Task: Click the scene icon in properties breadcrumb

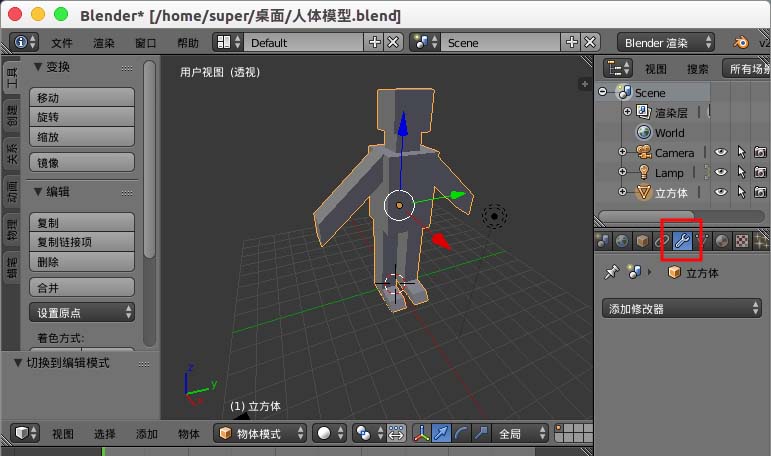Action: point(634,272)
